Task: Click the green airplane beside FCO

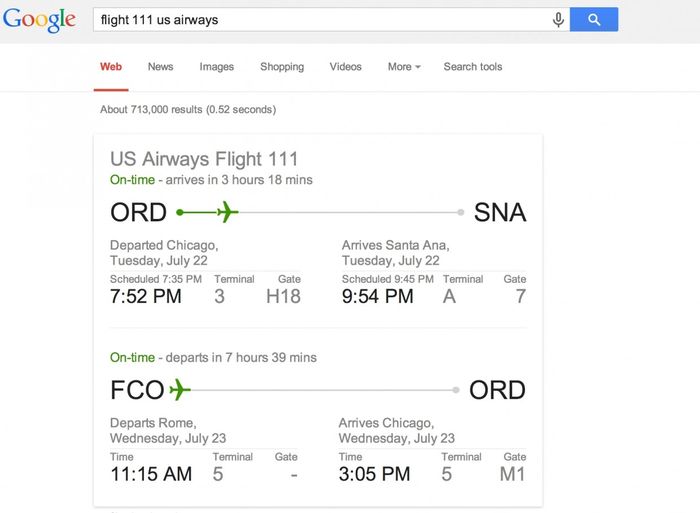Action: [179, 389]
